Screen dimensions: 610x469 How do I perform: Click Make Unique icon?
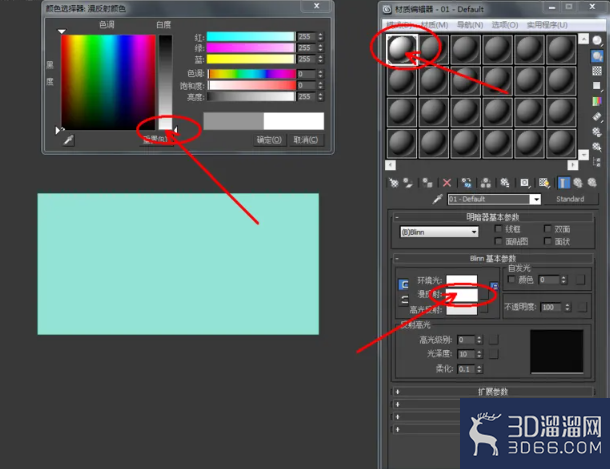point(486,182)
